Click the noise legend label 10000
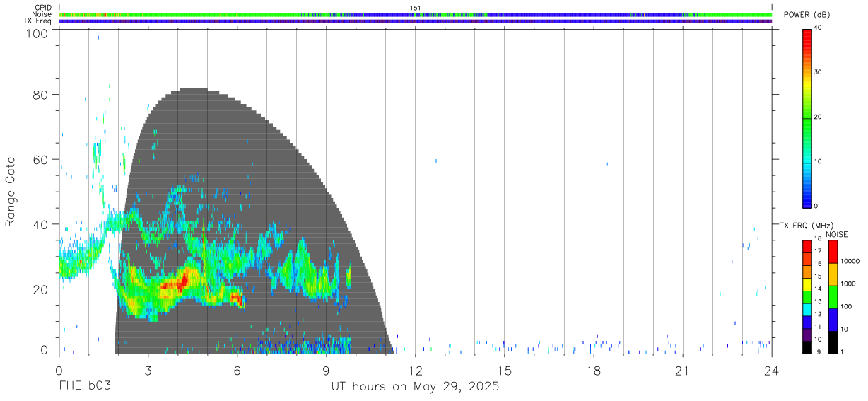Viewport: 868px width, 401px height. point(850,261)
